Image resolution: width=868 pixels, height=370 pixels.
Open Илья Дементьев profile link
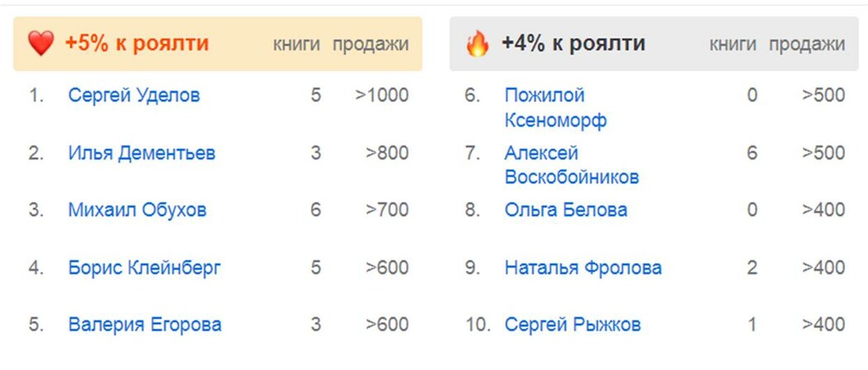click(x=141, y=153)
